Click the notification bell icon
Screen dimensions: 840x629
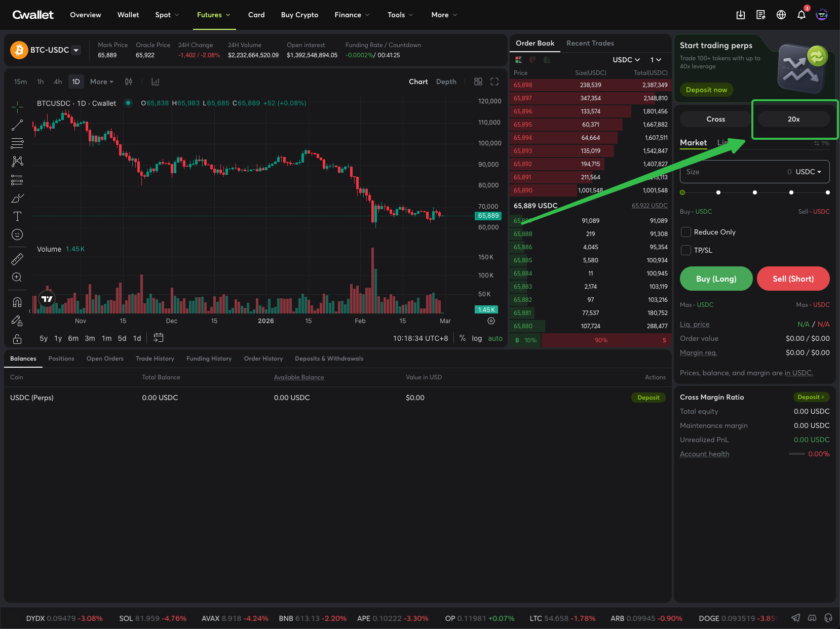[x=801, y=15]
